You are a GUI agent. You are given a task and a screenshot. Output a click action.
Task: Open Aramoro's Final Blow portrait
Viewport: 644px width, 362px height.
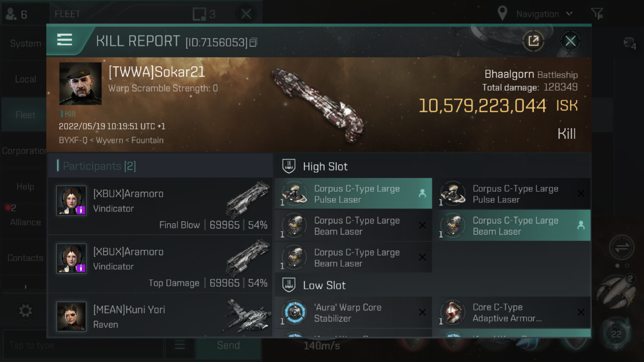tap(71, 200)
